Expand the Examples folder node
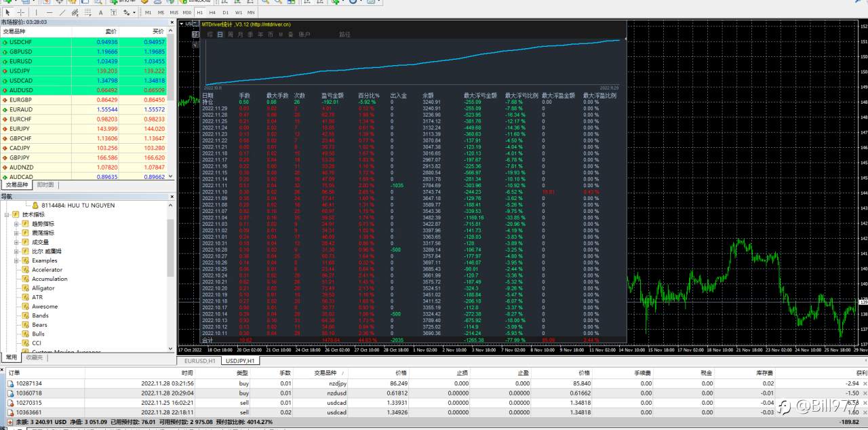The height and width of the screenshot is (430, 868). pyautogui.click(x=16, y=260)
